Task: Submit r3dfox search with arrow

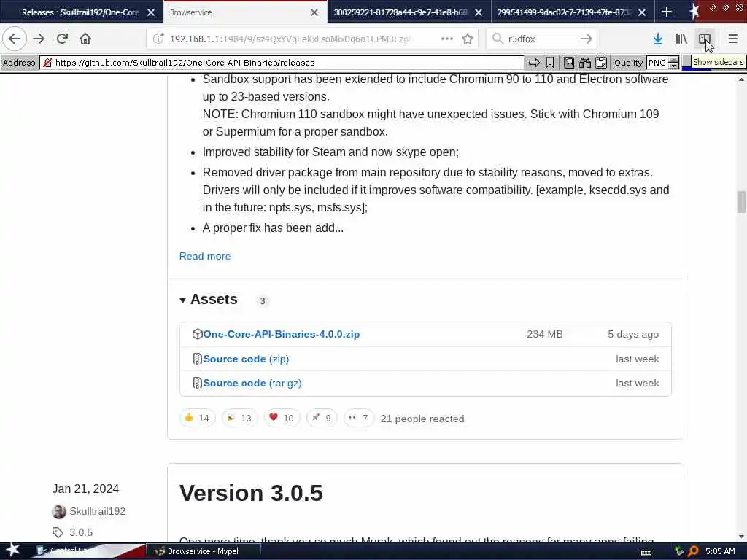Action: pos(587,39)
